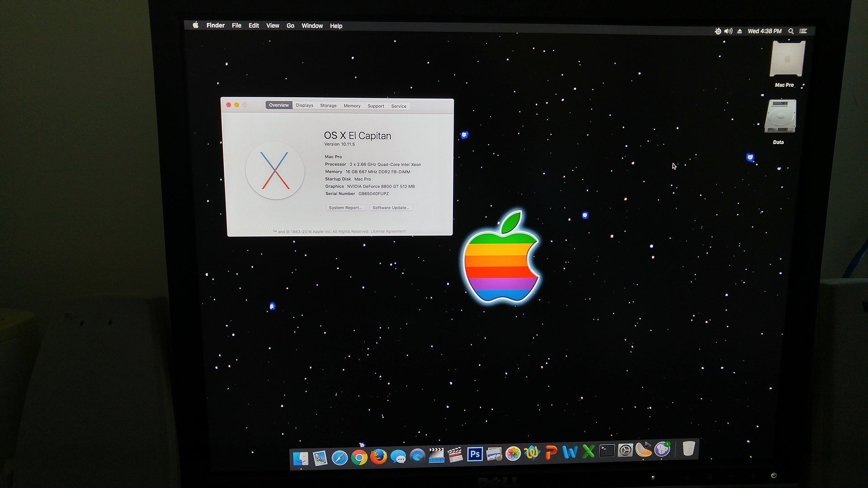This screenshot has height=488, width=868.
Task: Launch Google Chrome from the Dock
Action: 359,458
